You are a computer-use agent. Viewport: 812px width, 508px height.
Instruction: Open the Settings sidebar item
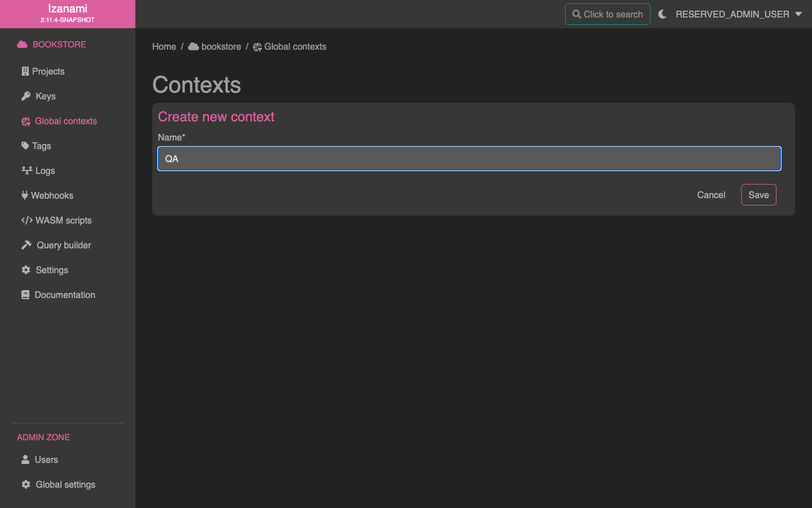pyautogui.click(x=51, y=270)
